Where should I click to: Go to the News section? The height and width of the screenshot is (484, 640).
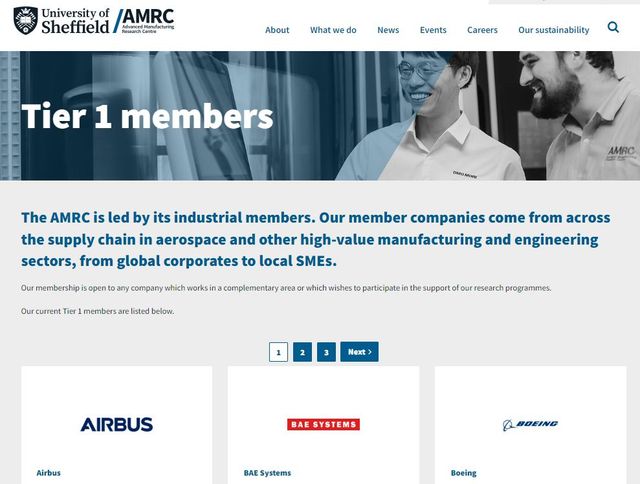pyautogui.click(x=388, y=30)
